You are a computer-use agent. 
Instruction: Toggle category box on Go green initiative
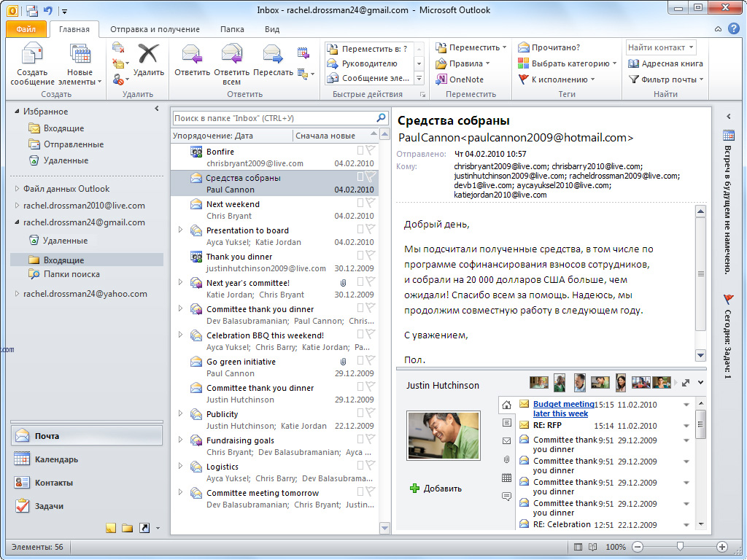[x=360, y=360]
